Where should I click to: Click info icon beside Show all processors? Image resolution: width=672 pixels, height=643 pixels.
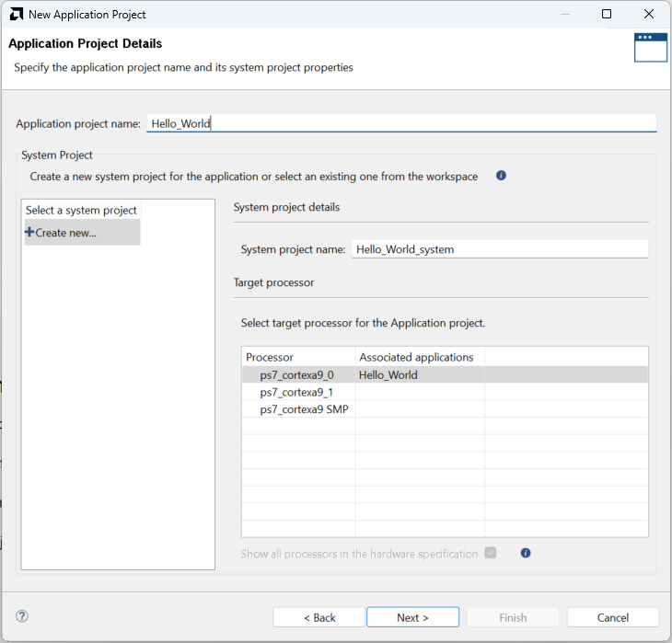pyautogui.click(x=526, y=553)
